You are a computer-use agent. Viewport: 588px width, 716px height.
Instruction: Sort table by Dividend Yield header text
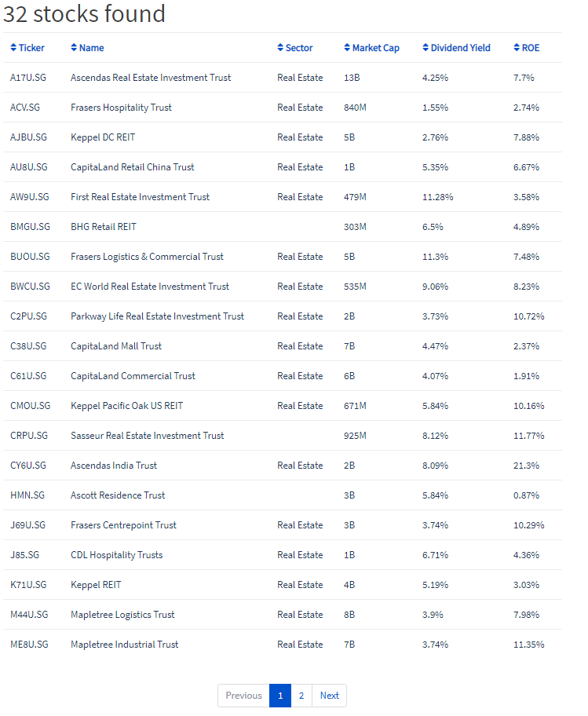460,48
